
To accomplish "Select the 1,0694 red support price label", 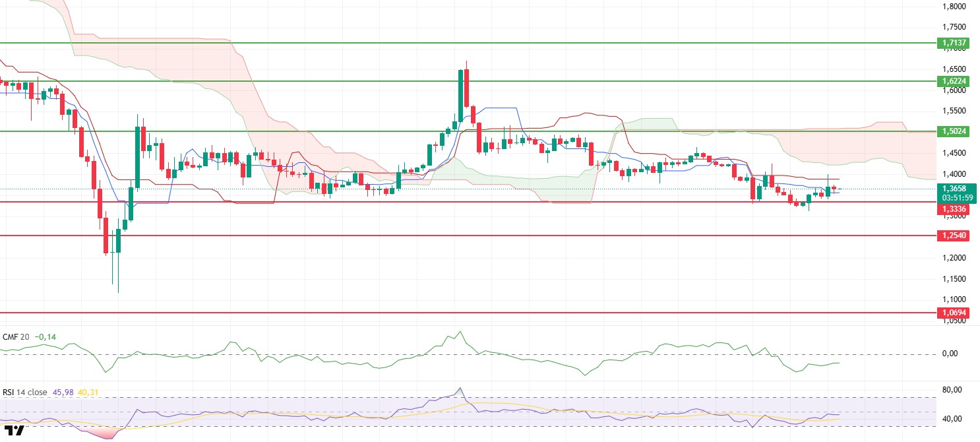I will click(x=956, y=313).
